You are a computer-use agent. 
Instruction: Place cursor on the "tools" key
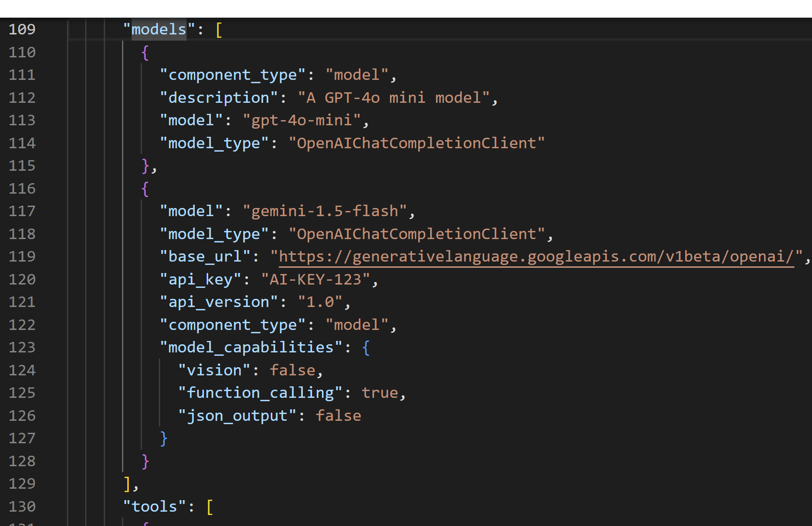pos(153,506)
